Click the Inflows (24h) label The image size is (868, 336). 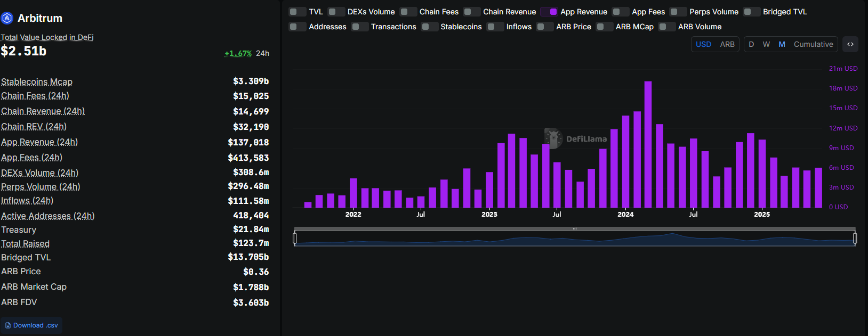click(27, 201)
